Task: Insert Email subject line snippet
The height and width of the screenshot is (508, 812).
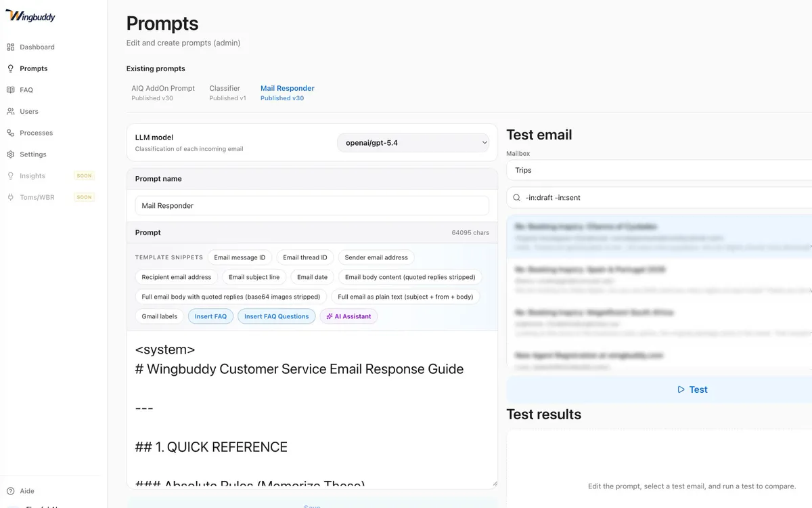Action: [x=254, y=277]
